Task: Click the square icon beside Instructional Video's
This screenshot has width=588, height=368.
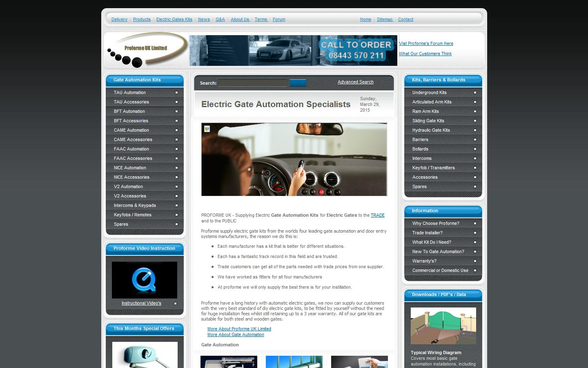Action: tap(175, 303)
